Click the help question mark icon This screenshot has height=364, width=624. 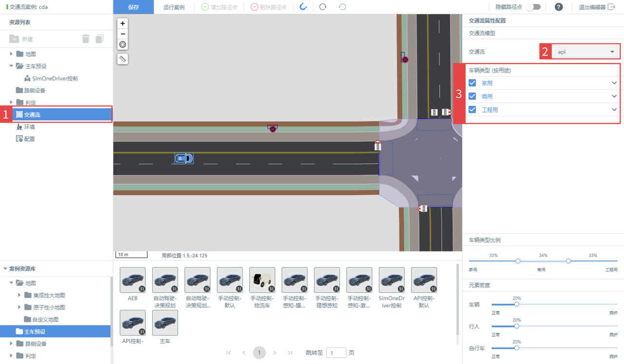[x=559, y=7]
